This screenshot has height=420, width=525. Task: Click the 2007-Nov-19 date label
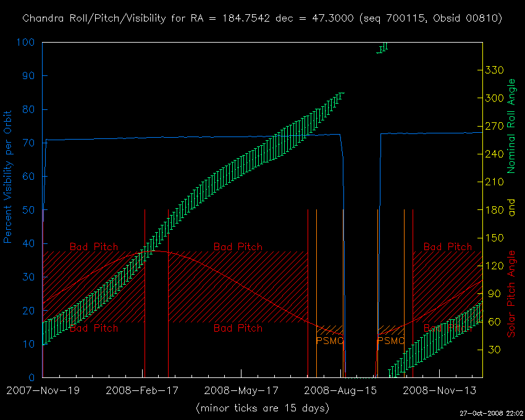(x=43, y=391)
